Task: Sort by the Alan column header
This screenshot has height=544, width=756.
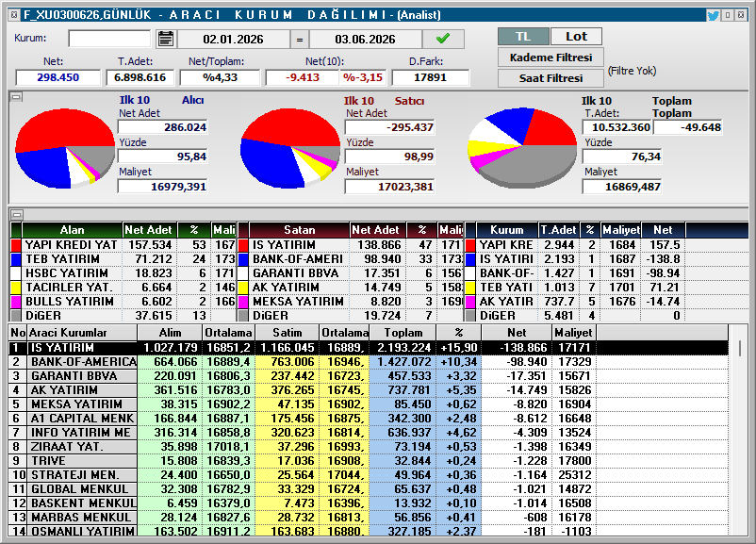Action: pos(72,230)
